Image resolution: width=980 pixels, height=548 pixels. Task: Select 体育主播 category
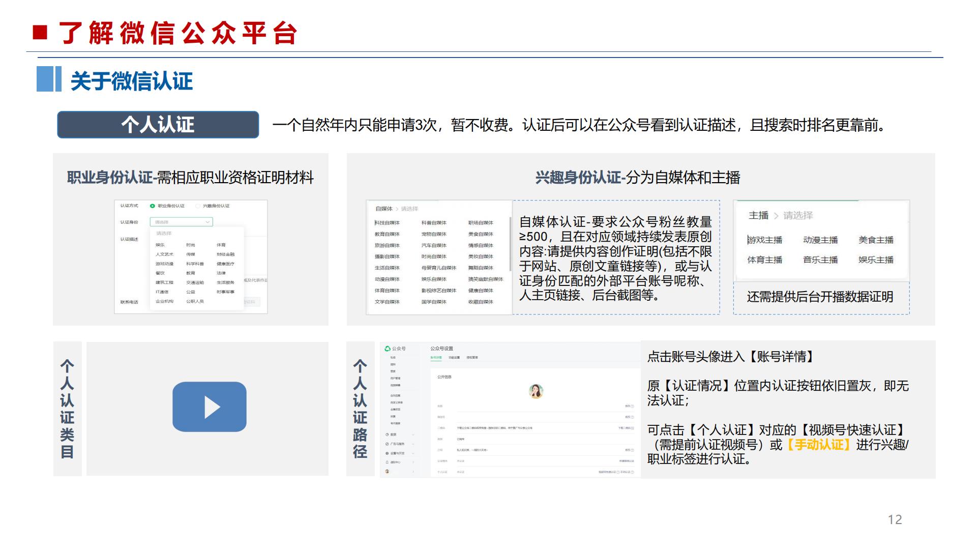(x=765, y=260)
